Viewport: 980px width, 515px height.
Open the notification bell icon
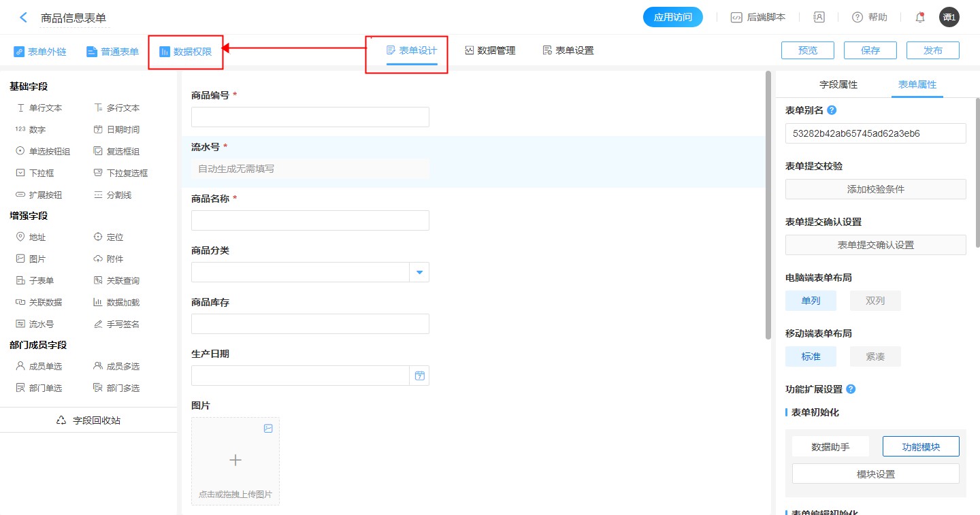[920, 18]
